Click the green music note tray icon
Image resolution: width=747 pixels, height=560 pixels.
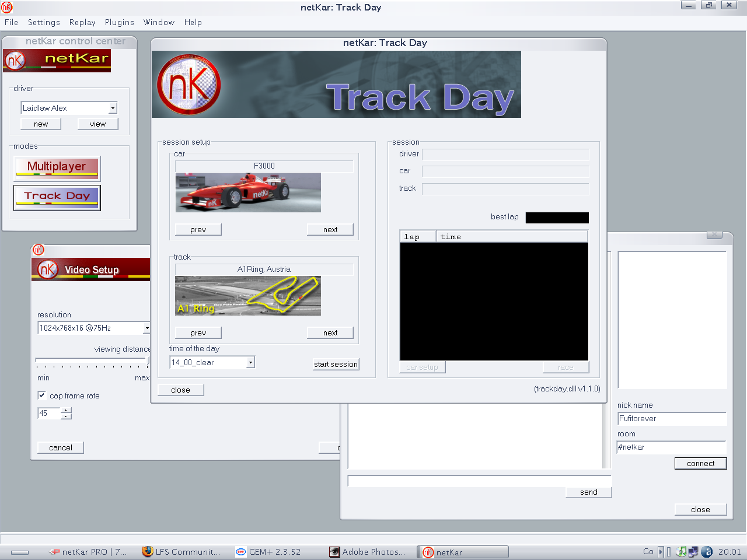coord(681,552)
